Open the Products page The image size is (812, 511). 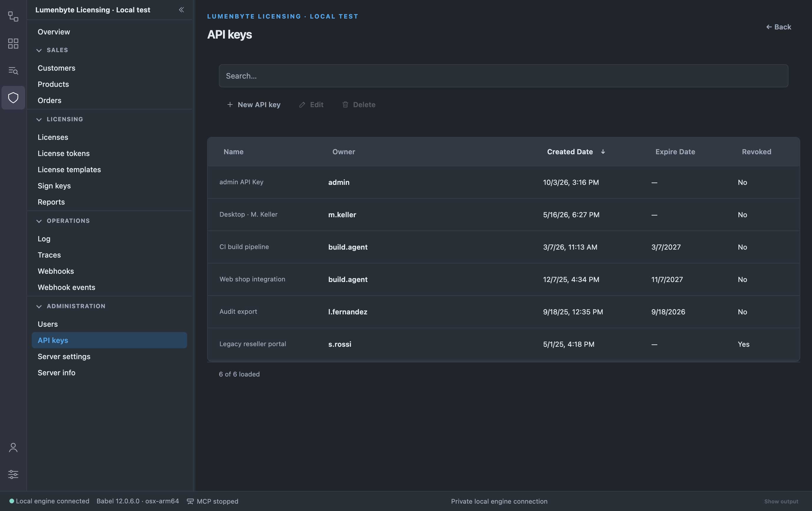(109, 84)
